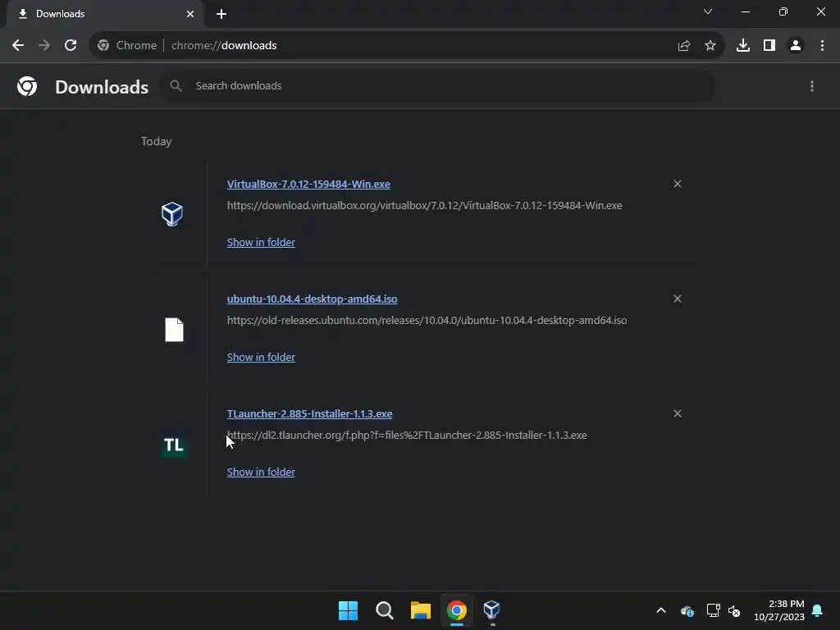The width and height of the screenshot is (840, 630).
Task: Open a new tab with plus button
Action: click(221, 14)
